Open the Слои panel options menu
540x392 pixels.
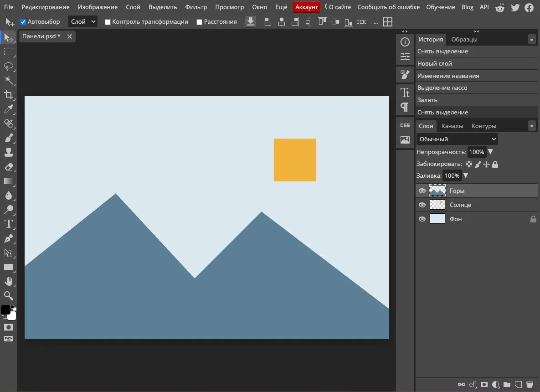tap(532, 126)
